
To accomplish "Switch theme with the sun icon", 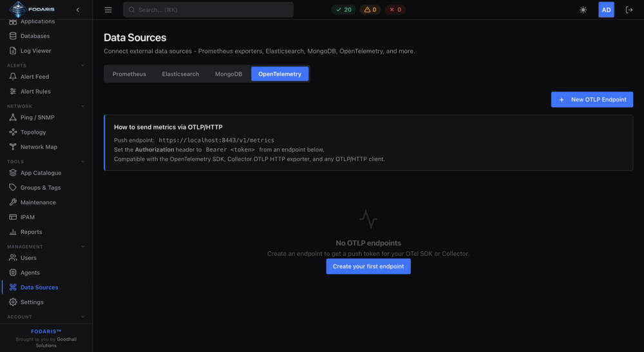I will pyautogui.click(x=583, y=10).
